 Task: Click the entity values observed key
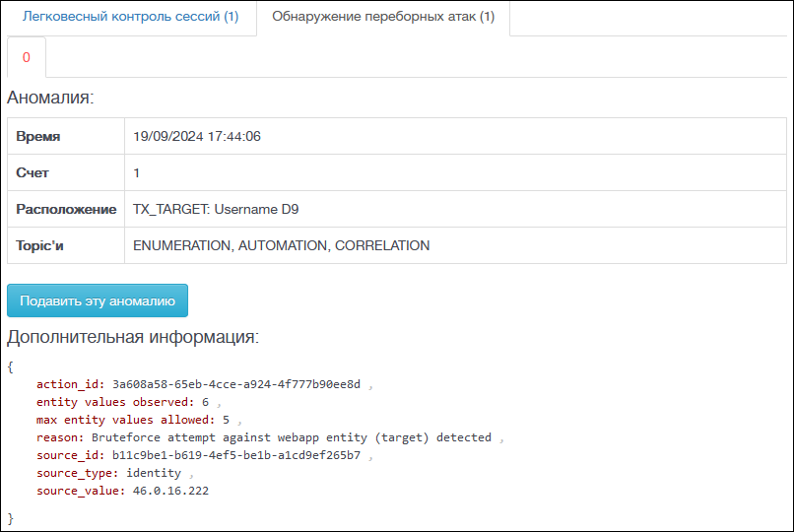(115, 402)
